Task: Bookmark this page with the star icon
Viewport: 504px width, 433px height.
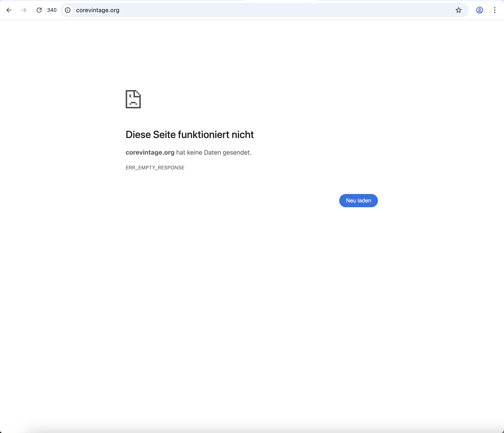Action: [458, 10]
